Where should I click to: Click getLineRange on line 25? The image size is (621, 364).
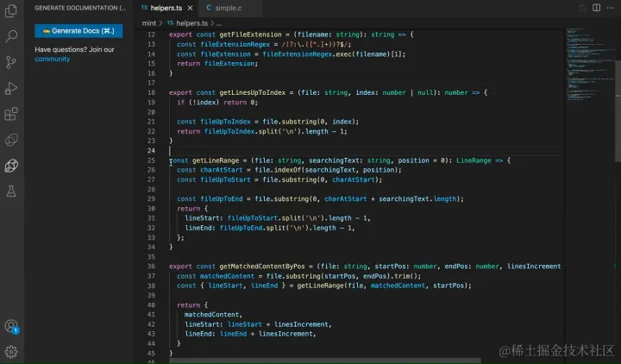(x=216, y=160)
